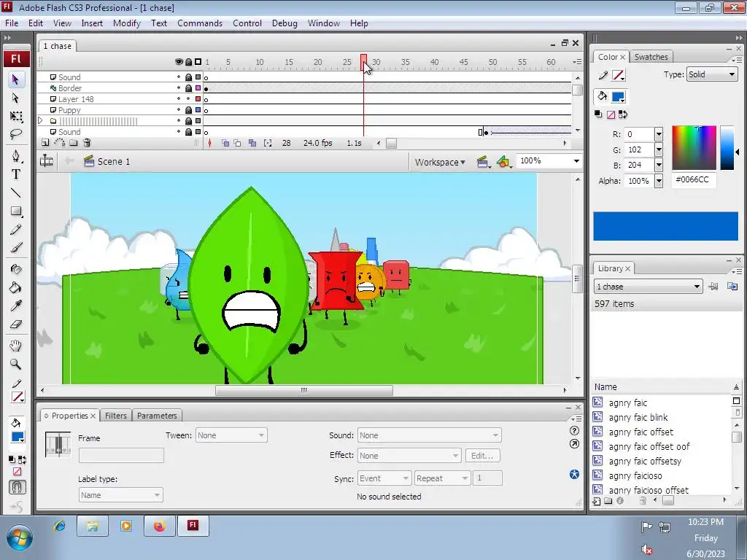
Task: Open the Debug menu
Action: [x=285, y=23]
